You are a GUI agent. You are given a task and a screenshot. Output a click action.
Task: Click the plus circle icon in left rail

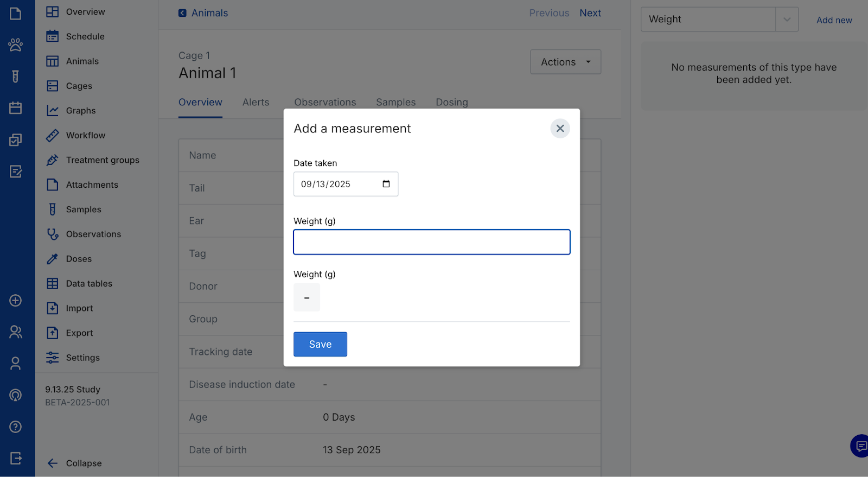point(15,301)
